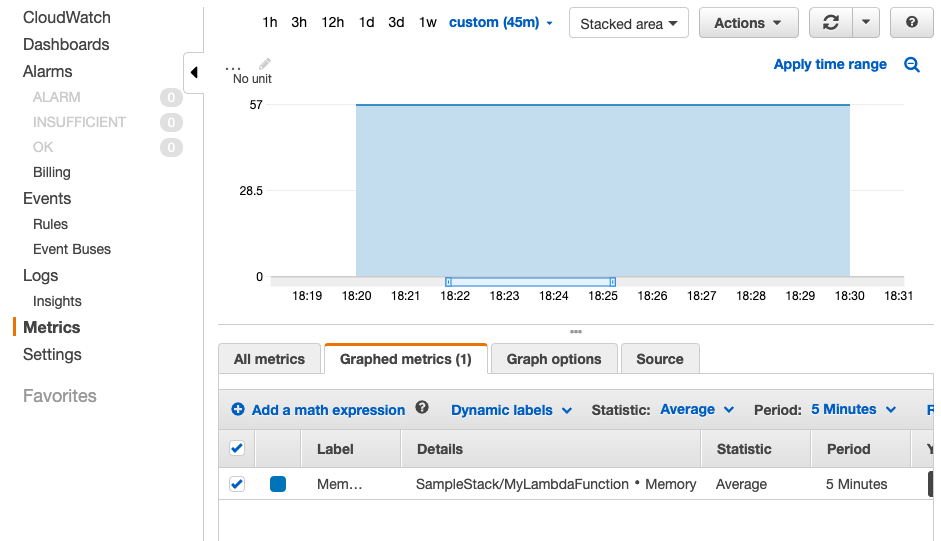Click the Label column header
The height and width of the screenshot is (541, 941).
click(335, 449)
